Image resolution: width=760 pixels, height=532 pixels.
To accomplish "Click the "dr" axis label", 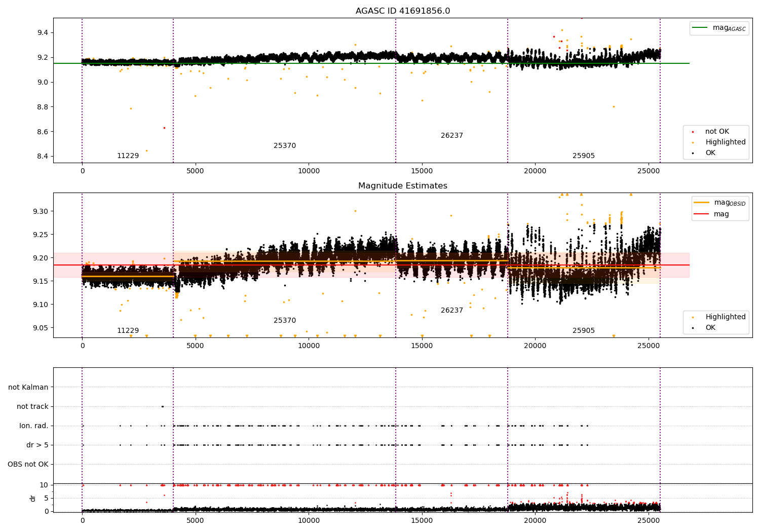I will [x=33, y=498].
